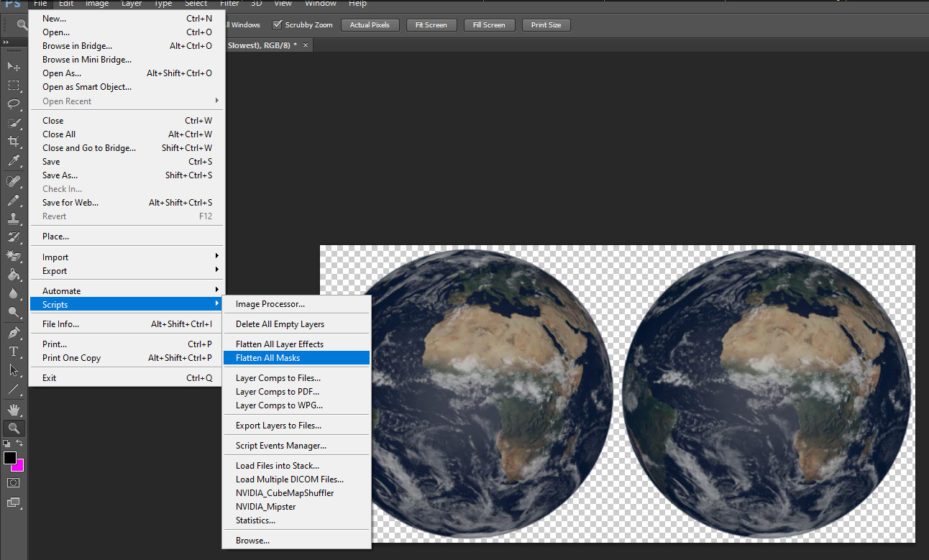Click Flatten All Masks script
Image resolution: width=929 pixels, height=560 pixels.
coord(267,358)
